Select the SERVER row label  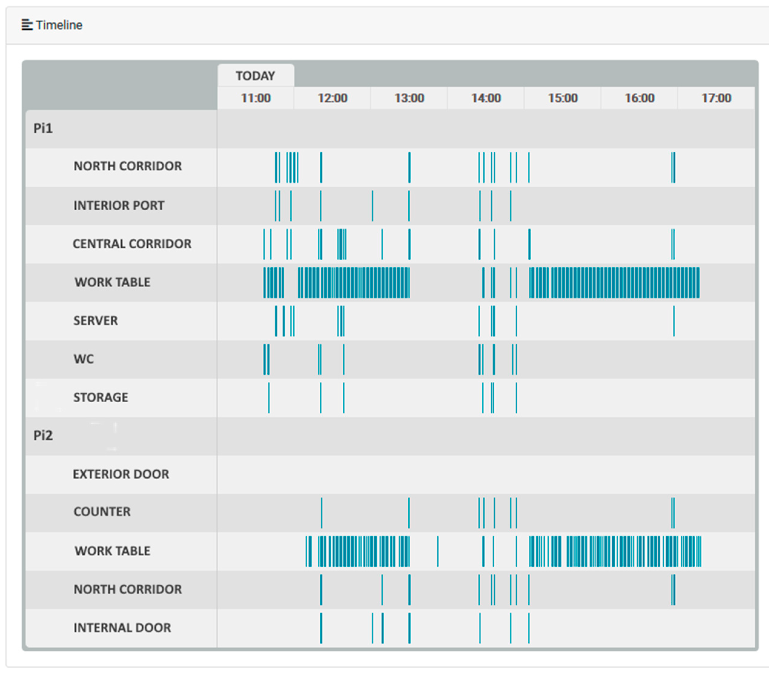click(x=95, y=321)
